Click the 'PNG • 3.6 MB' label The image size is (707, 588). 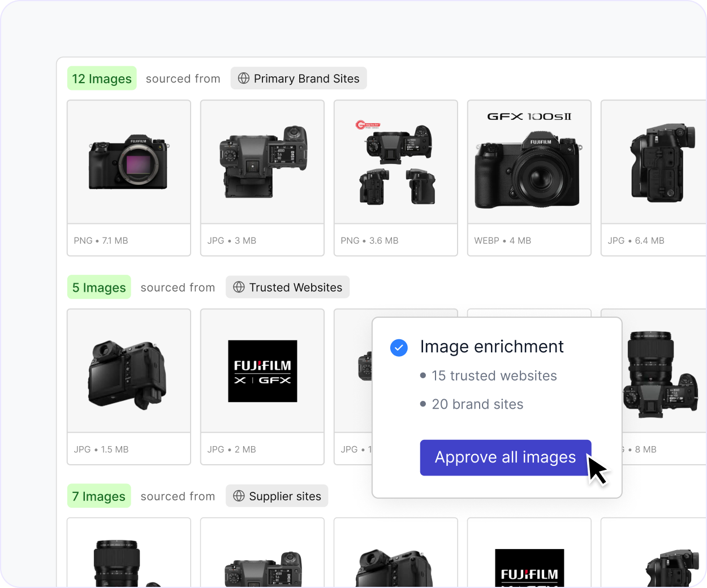pos(370,241)
